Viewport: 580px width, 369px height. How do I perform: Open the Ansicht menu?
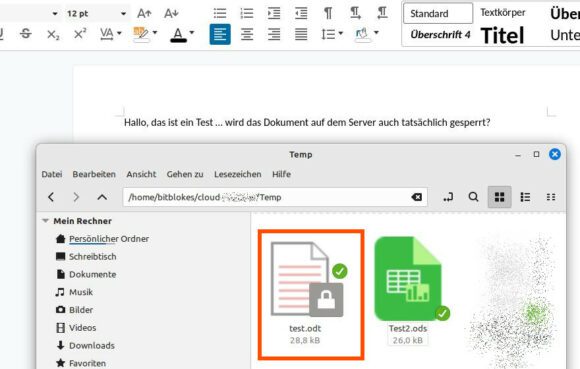(141, 174)
